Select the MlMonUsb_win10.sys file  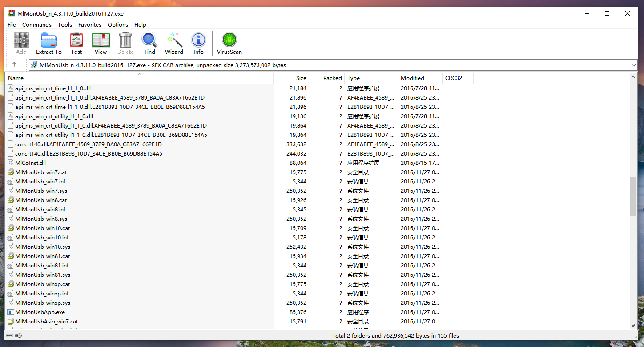[x=43, y=247]
